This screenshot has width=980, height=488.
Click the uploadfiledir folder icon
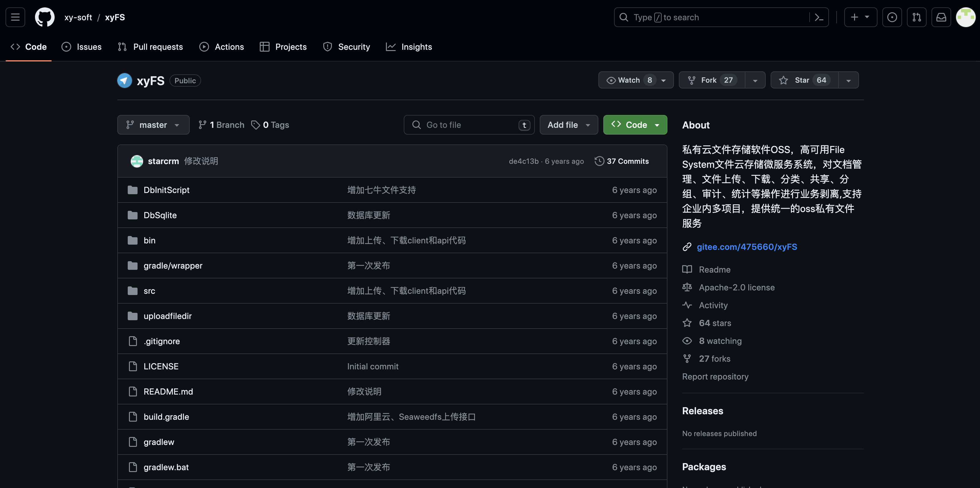[132, 316]
